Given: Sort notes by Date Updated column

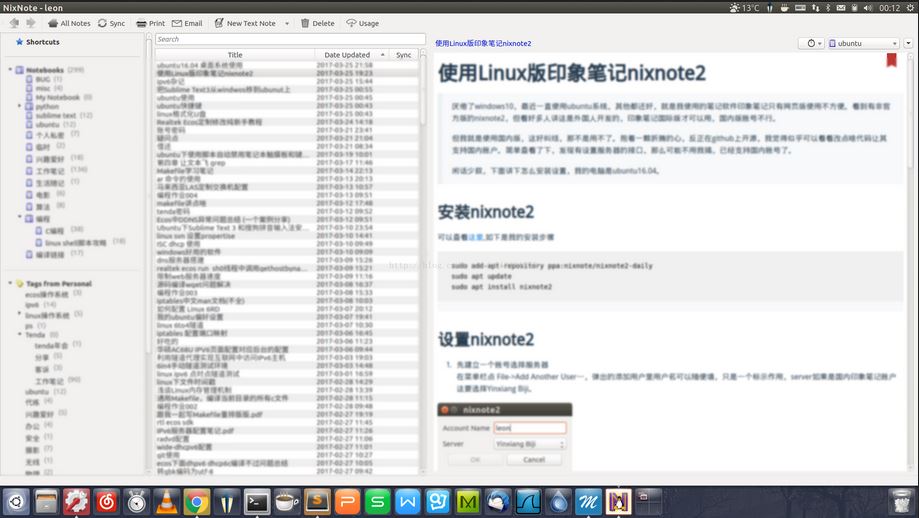Looking at the screenshot, I should coord(347,55).
